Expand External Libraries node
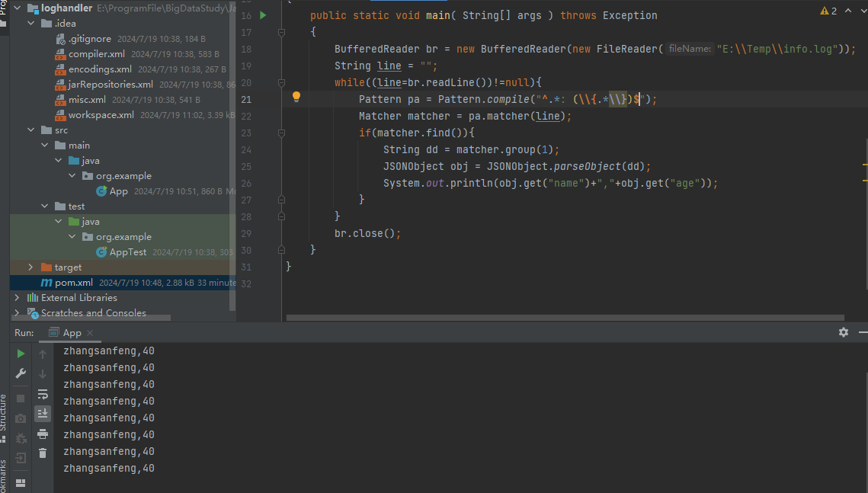This screenshot has width=868, height=493. point(17,298)
